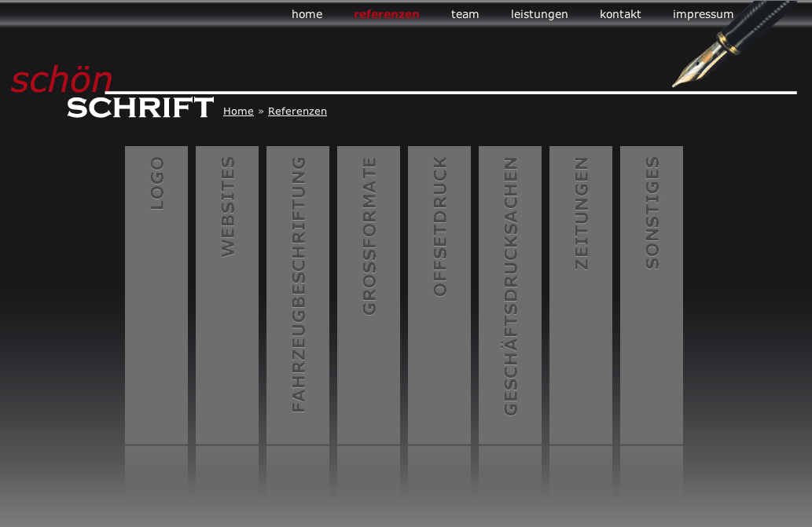Image resolution: width=812 pixels, height=527 pixels.
Task: Click the Referenzen breadcrumb link
Action: pos(297,112)
